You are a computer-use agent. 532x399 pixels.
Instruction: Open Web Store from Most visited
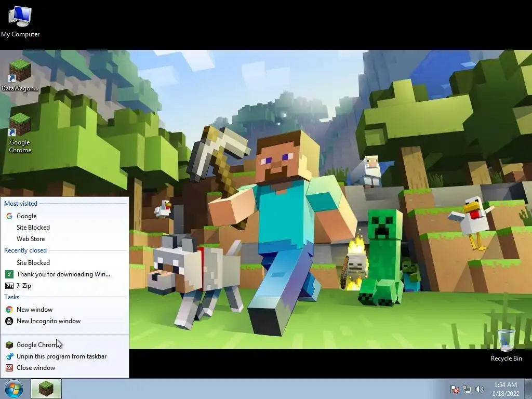click(64, 239)
